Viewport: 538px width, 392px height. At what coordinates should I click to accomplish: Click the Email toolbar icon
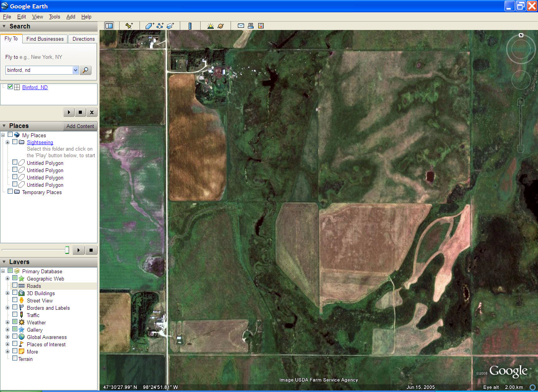click(241, 26)
